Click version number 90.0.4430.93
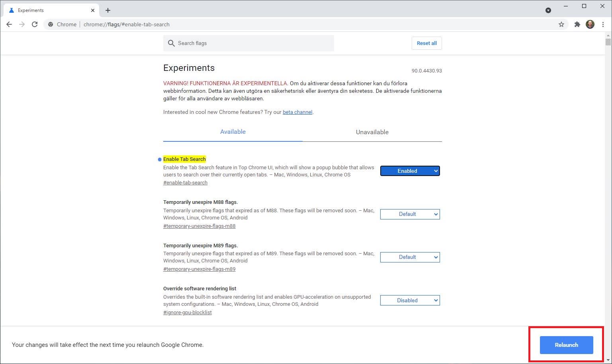Viewport: 612px width, 364px height. (x=426, y=70)
